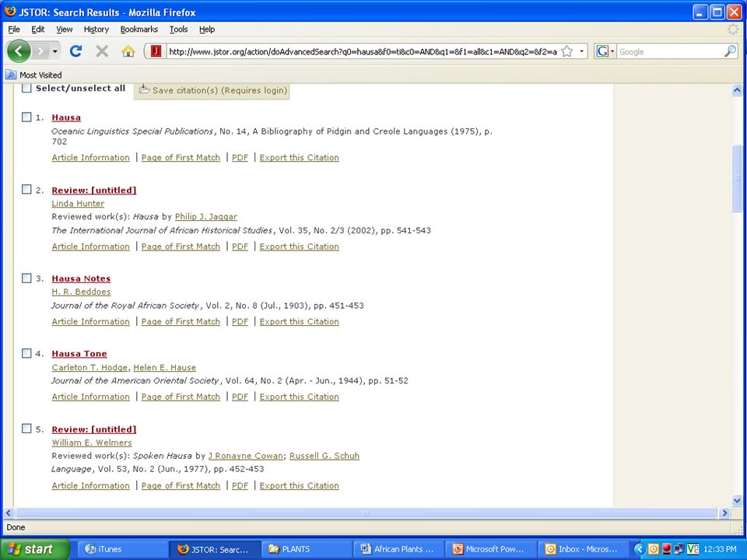Open the Edit menu
Viewport: 747px width, 560px height.
(37, 29)
